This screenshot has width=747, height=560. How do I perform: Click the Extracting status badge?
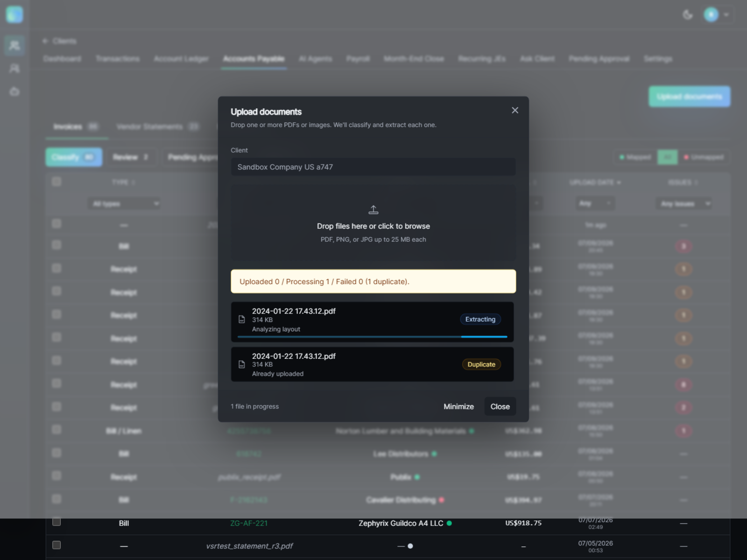tap(480, 319)
